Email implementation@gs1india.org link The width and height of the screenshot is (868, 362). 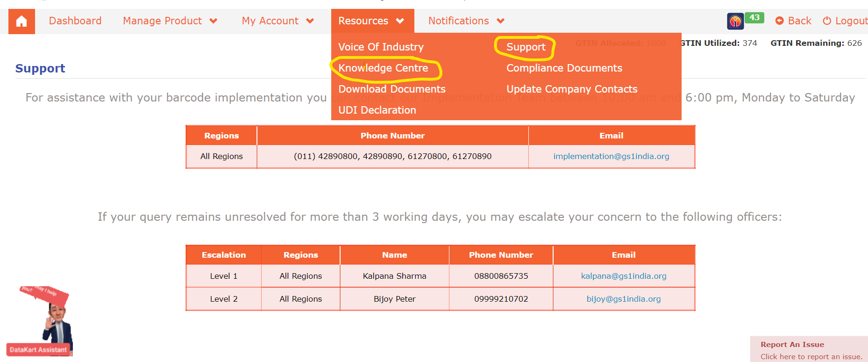611,156
